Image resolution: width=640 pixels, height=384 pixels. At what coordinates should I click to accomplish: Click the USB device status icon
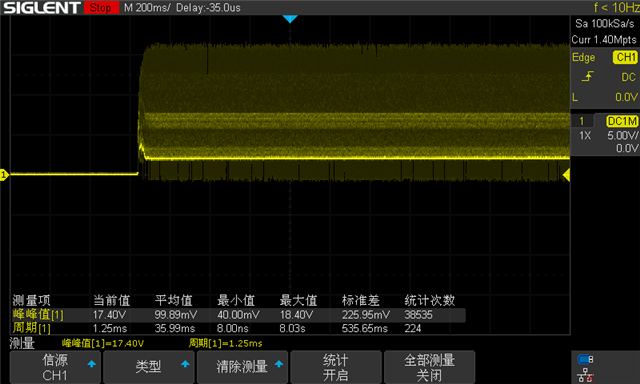[585, 359]
